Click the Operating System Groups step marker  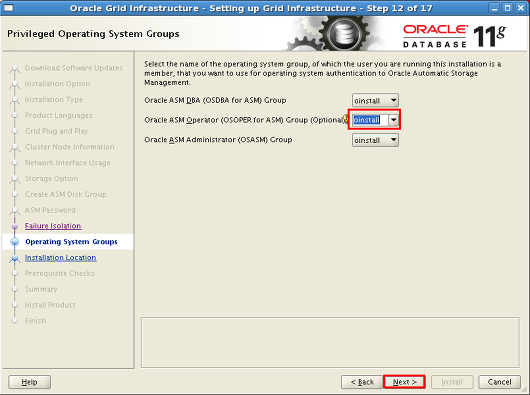[15, 242]
